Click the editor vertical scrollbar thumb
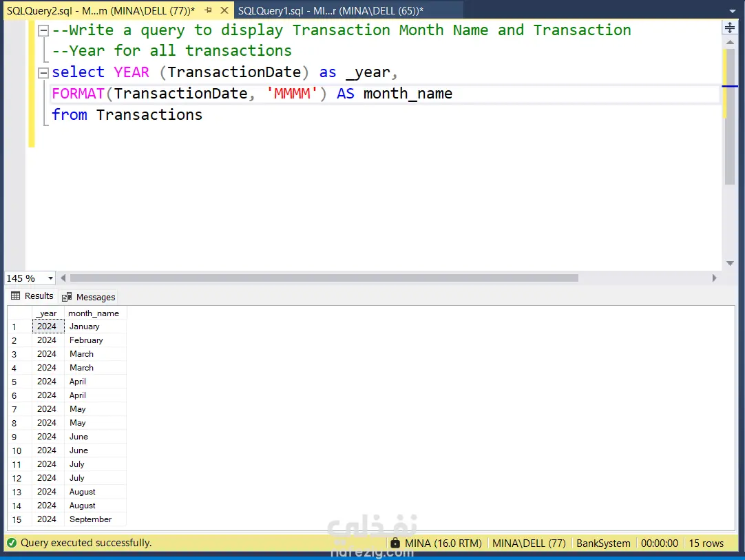 tap(730, 116)
